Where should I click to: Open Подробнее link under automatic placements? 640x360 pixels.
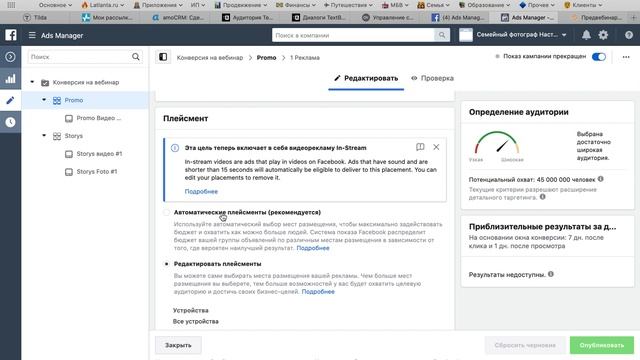tap(313, 248)
